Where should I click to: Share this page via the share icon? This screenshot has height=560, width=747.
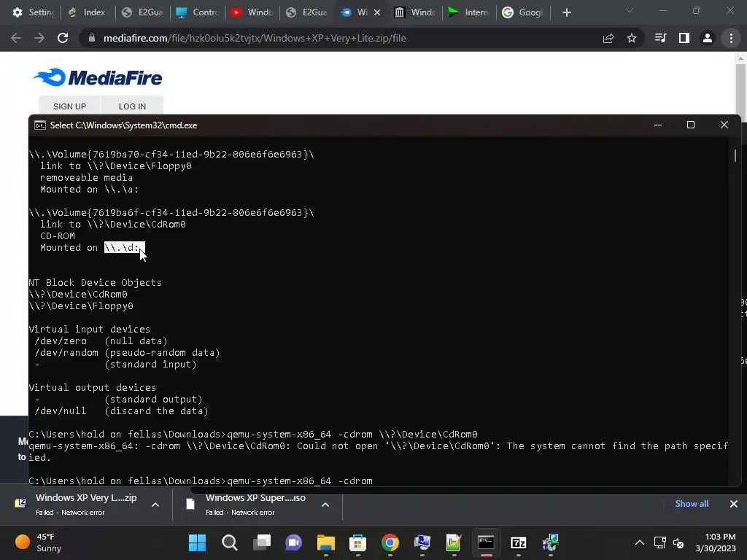(x=608, y=38)
